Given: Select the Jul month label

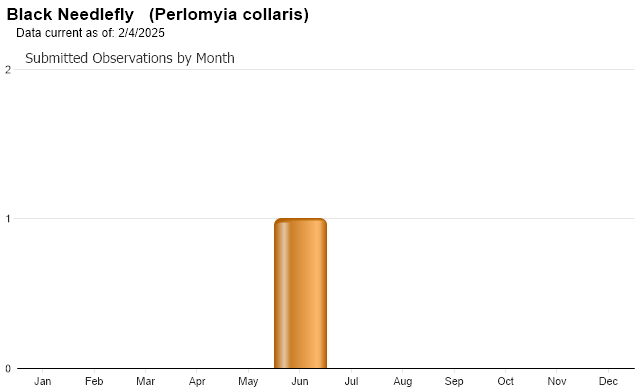Looking at the screenshot, I should pyautogui.click(x=351, y=381).
